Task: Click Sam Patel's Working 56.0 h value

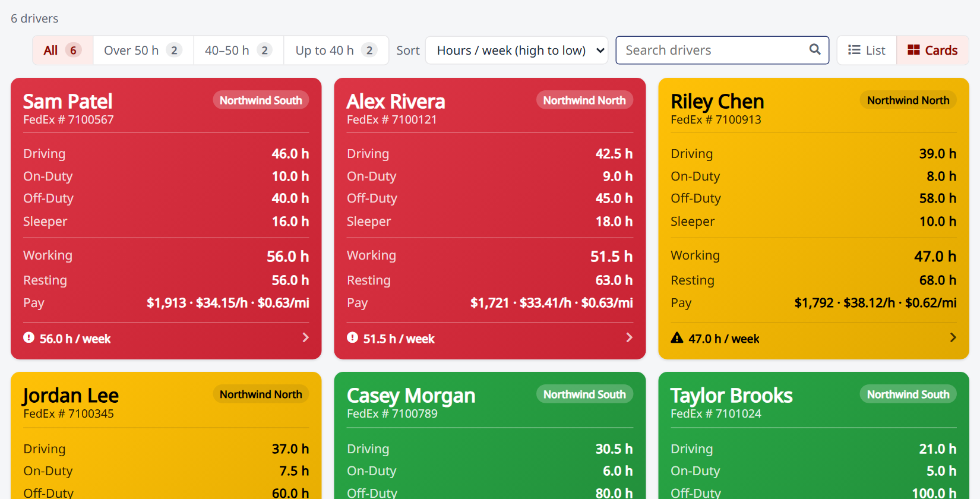Action: 287,257
